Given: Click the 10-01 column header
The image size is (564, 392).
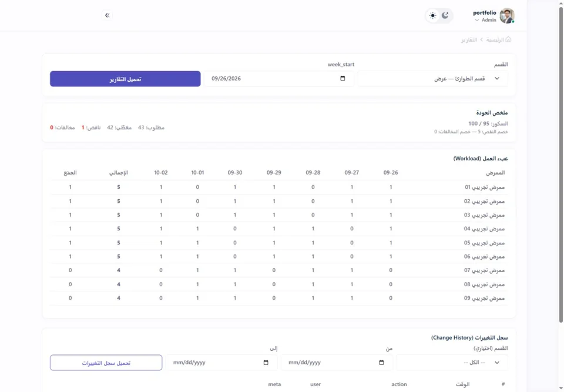Looking at the screenshot, I should [197, 172].
